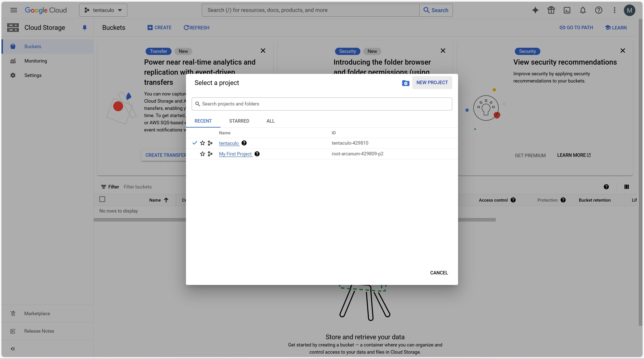Image resolution: width=644 pixels, height=359 pixels.
Task: Click My First Project type icon
Action: click(210, 154)
